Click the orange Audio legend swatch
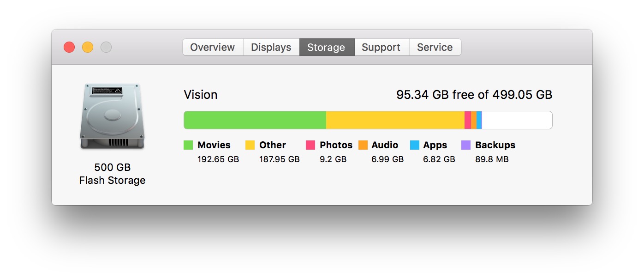This screenshot has width=644, height=279. pyautogui.click(x=363, y=145)
